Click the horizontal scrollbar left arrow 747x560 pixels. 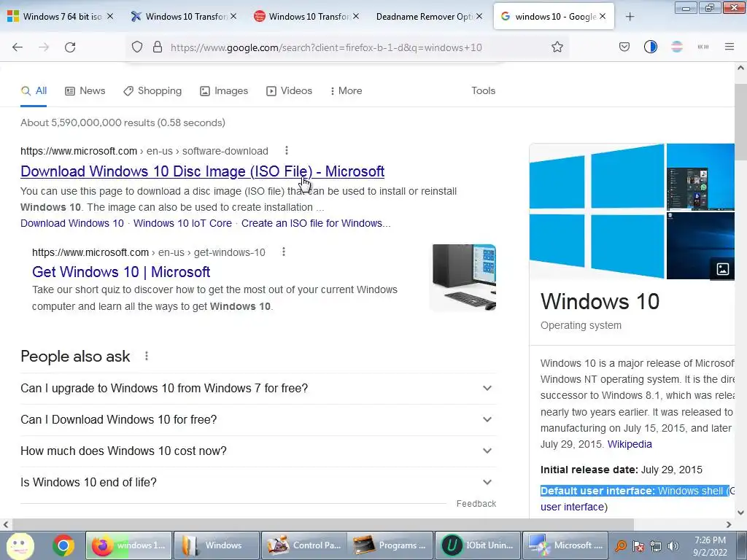pyautogui.click(x=6, y=524)
